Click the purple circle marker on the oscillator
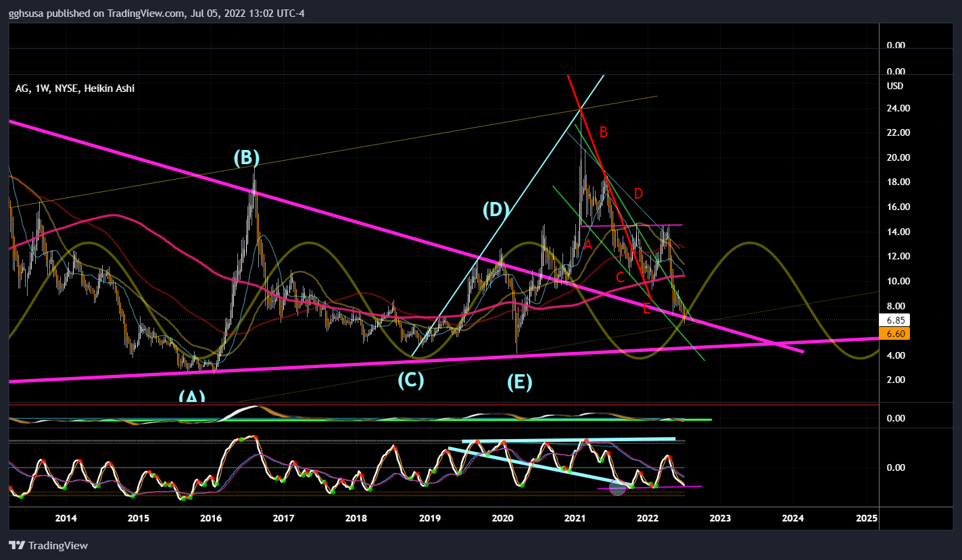The width and height of the screenshot is (962, 560). [x=618, y=487]
